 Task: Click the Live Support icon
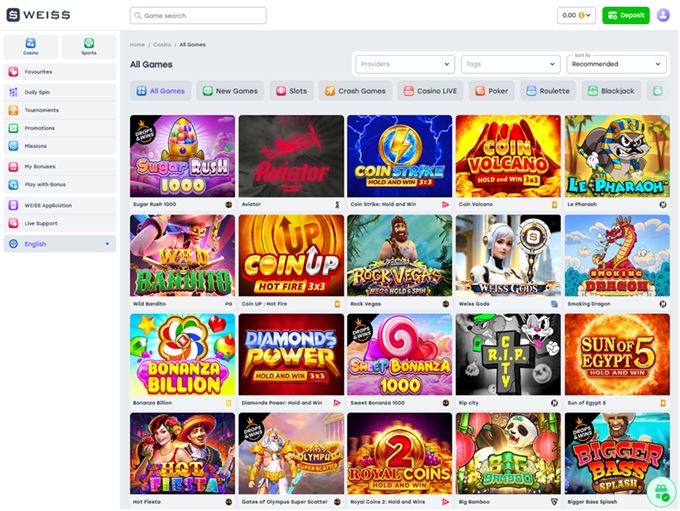(14, 223)
